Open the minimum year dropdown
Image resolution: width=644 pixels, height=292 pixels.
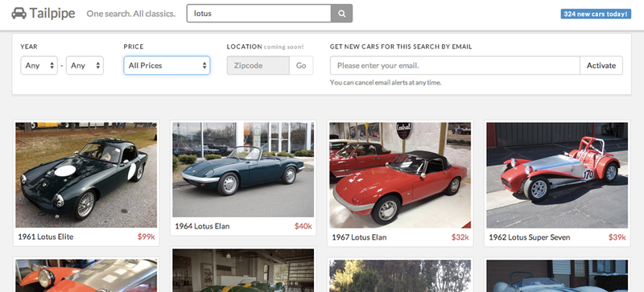click(x=39, y=65)
